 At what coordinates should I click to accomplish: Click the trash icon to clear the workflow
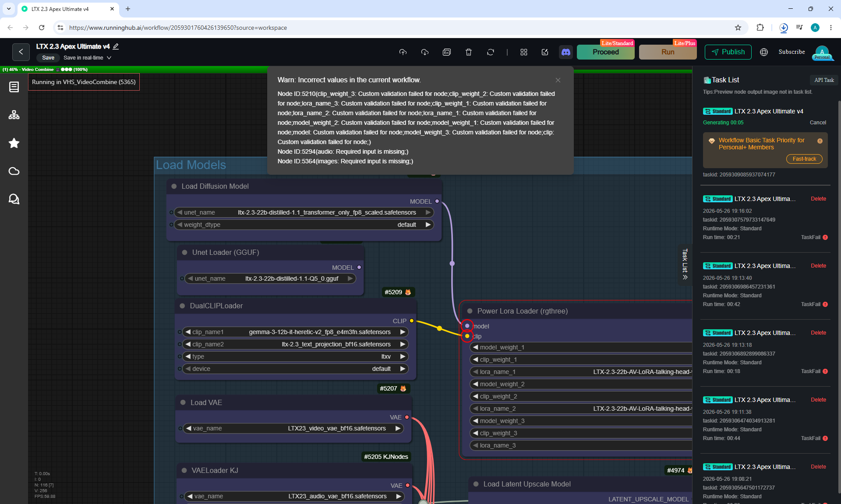(x=469, y=52)
